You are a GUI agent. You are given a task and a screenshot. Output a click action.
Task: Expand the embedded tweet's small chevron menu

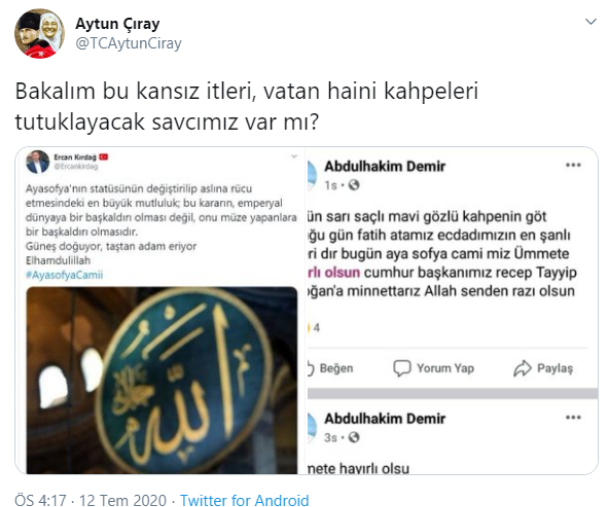[294, 156]
